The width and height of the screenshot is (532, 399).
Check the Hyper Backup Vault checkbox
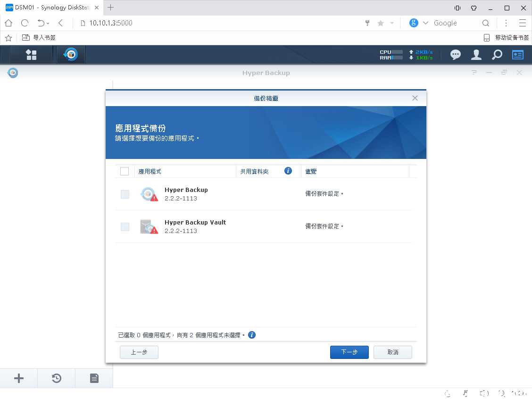point(125,227)
